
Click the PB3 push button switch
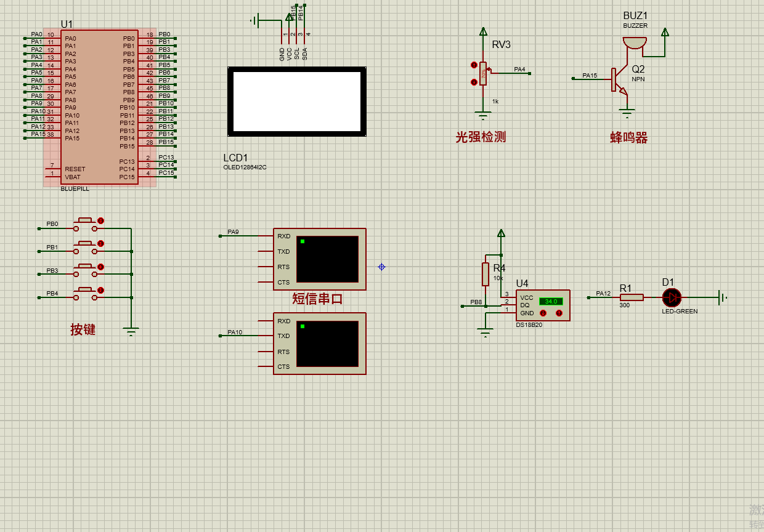(x=86, y=272)
